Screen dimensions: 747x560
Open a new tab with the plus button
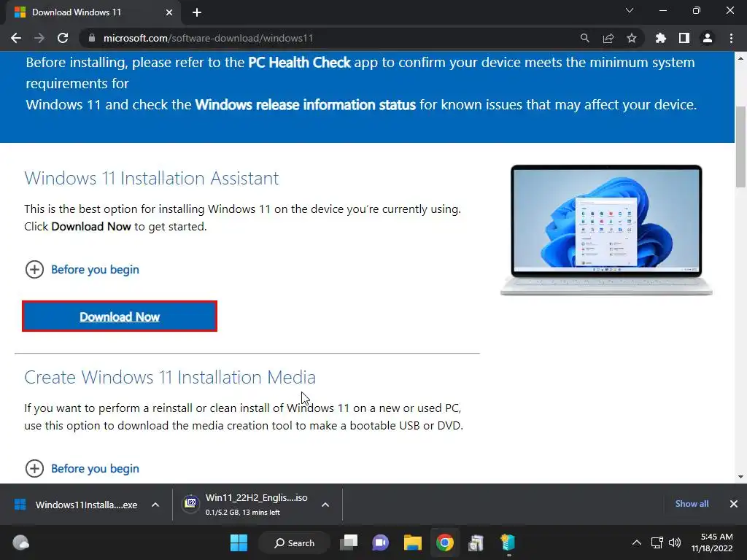197,12
